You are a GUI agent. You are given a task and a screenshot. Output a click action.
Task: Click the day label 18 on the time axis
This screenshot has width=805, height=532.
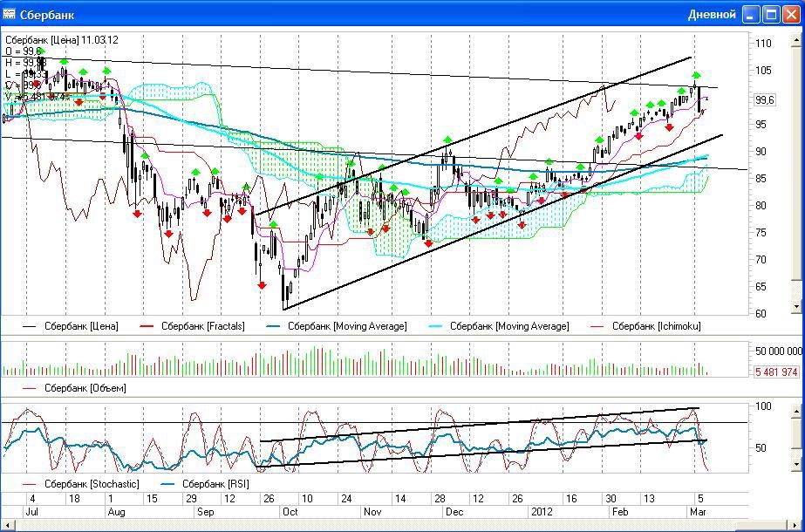74,499
